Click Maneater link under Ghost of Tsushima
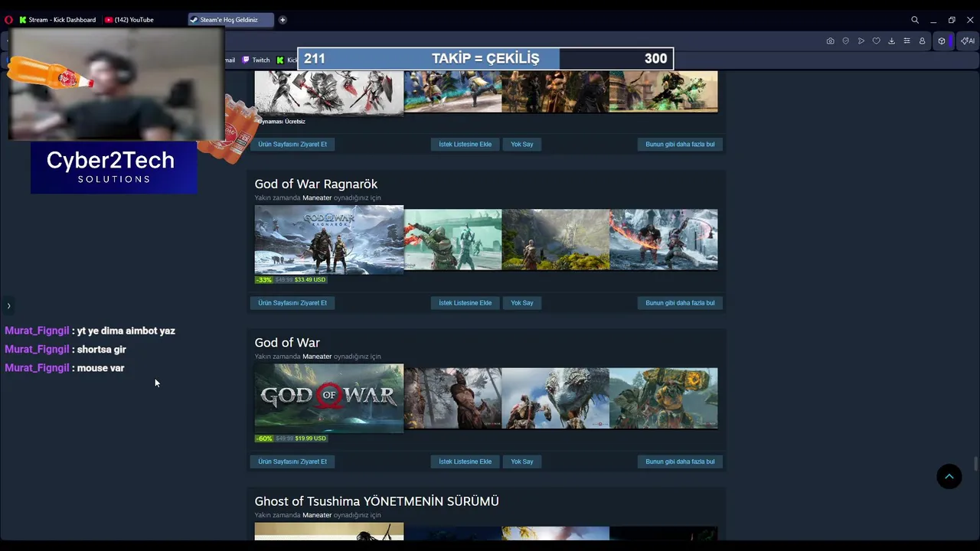Image resolution: width=980 pixels, height=551 pixels. pyautogui.click(x=317, y=515)
